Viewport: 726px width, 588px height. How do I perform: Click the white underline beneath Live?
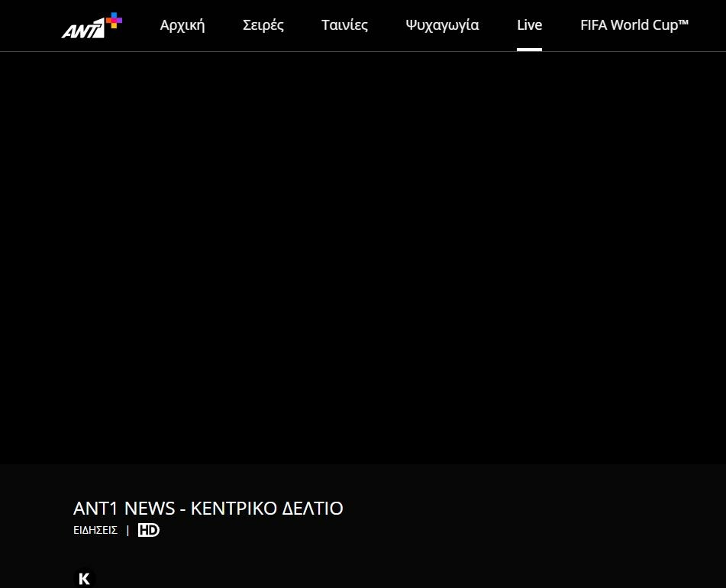(529, 49)
